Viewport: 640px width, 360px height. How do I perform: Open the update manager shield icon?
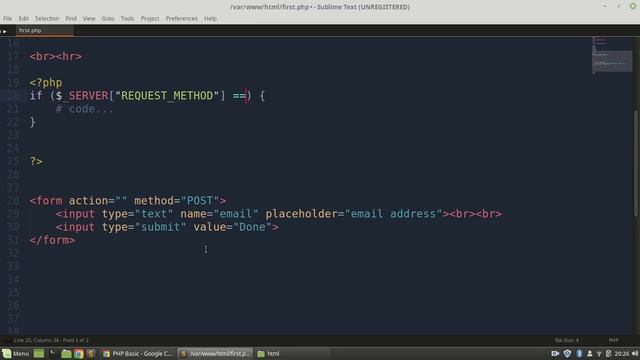[x=567, y=353]
